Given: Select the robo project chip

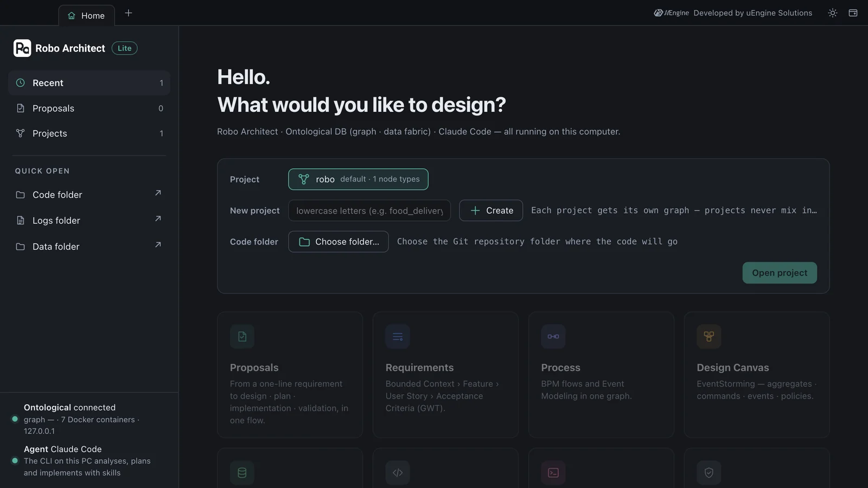Looking at the screenshot, I should pyautogui.click(x=358, y=179).
